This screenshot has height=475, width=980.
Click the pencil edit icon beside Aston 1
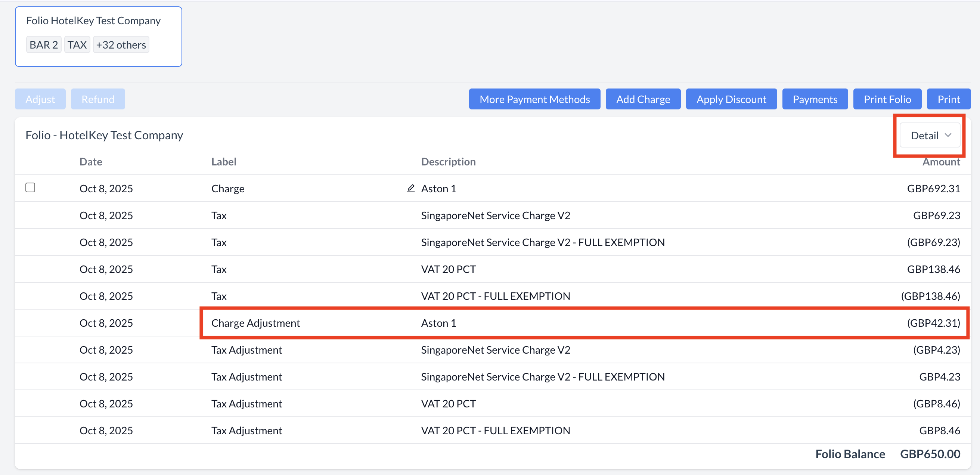410,188
